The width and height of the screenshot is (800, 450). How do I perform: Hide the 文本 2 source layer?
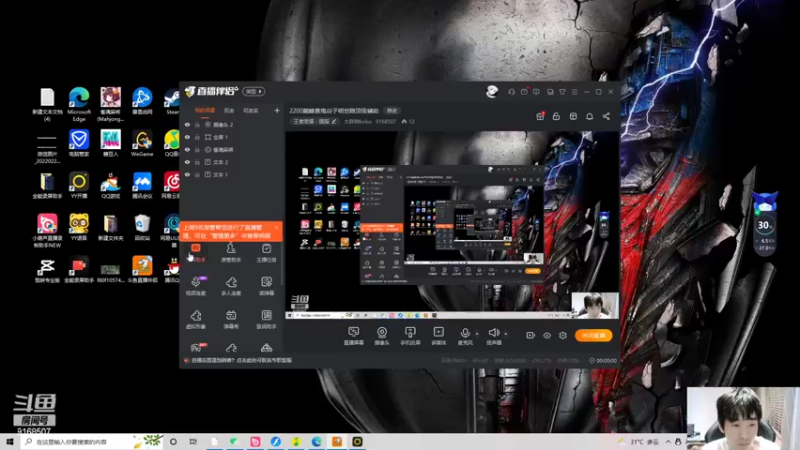[x=187, y=162]
